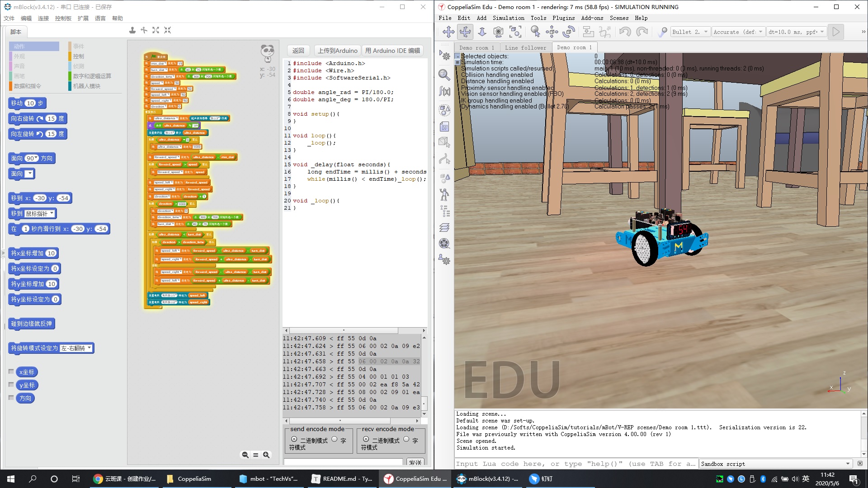This screenshot has height=488, width=868.
Task: Click the 上传到Arduino button
Action: pyautogui.click(x=337, y=51)
